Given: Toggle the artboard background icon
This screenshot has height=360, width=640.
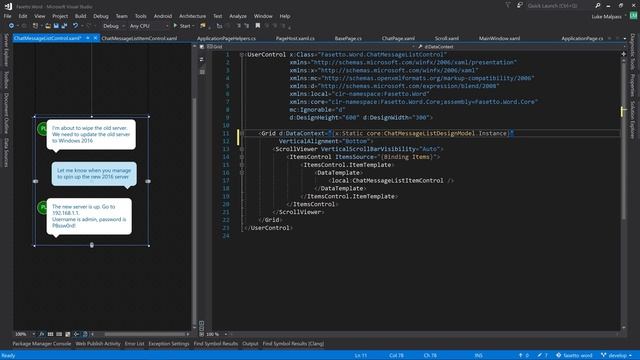Looking at the screenshot, I should (x=67, y=334).
